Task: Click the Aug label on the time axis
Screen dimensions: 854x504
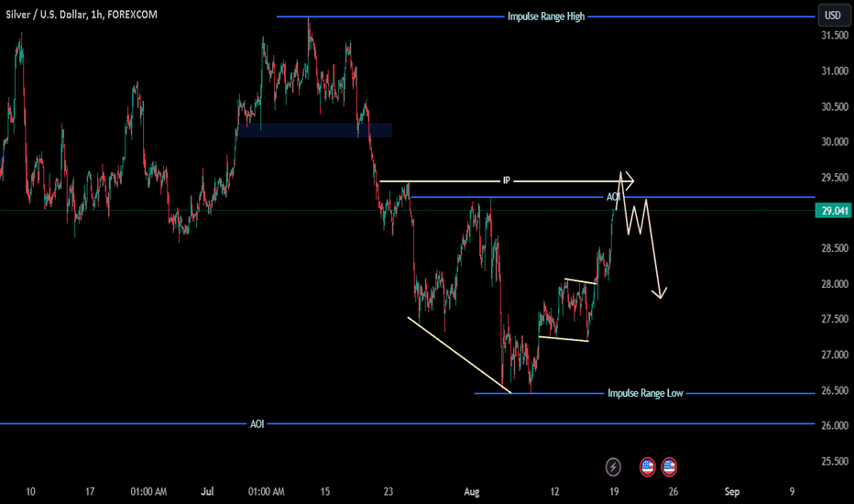Action: click(x=472, y=491)
